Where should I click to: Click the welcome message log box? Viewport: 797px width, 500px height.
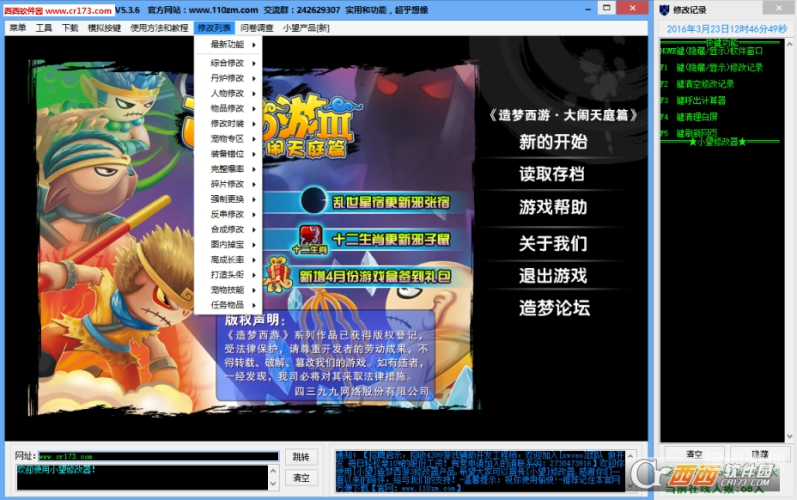pos(142,478)
